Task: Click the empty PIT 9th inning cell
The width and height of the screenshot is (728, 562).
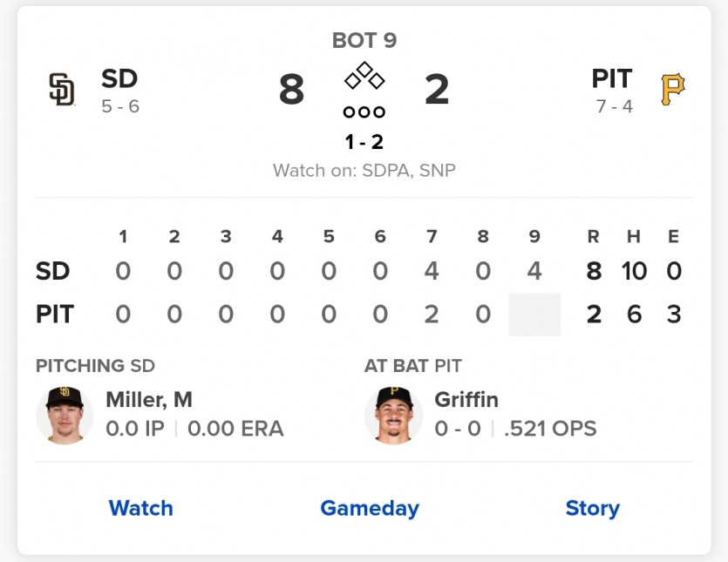Action: (534, 315)
